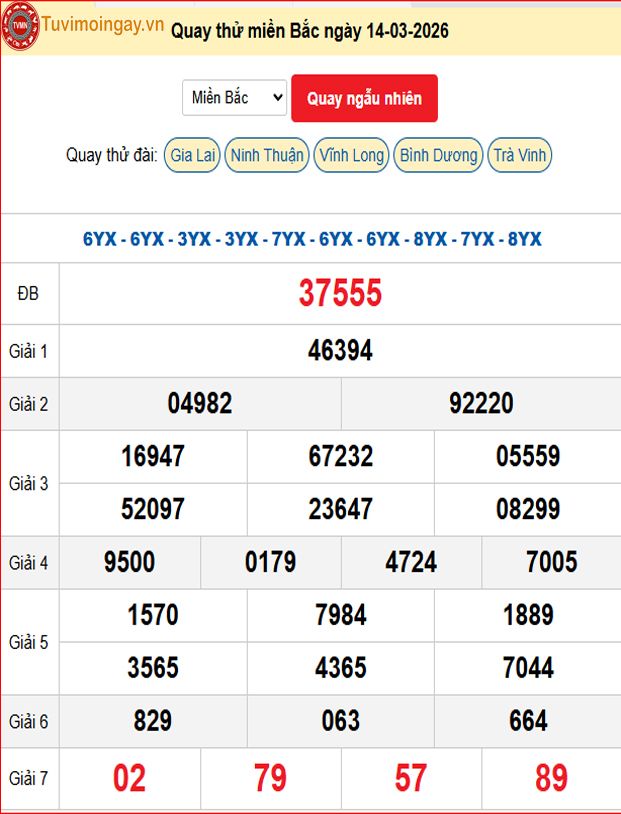Select the Giải 2 number 04982
The height and width of the screenshot is (814, 621).
(x=200, y=403)
